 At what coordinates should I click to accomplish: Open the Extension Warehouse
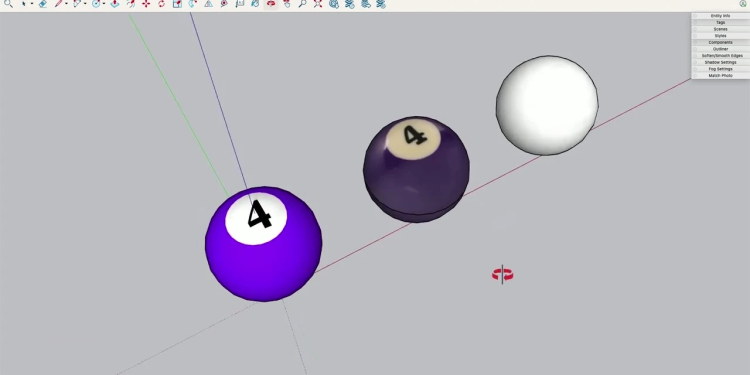tap(350, 4)
